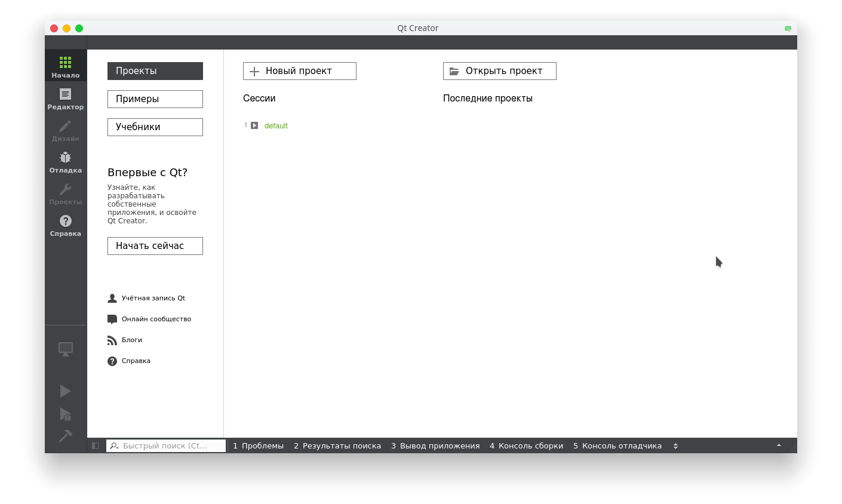Select the Примеры button
The height and width of the screenshot is (504, 842).
(155, 99)
